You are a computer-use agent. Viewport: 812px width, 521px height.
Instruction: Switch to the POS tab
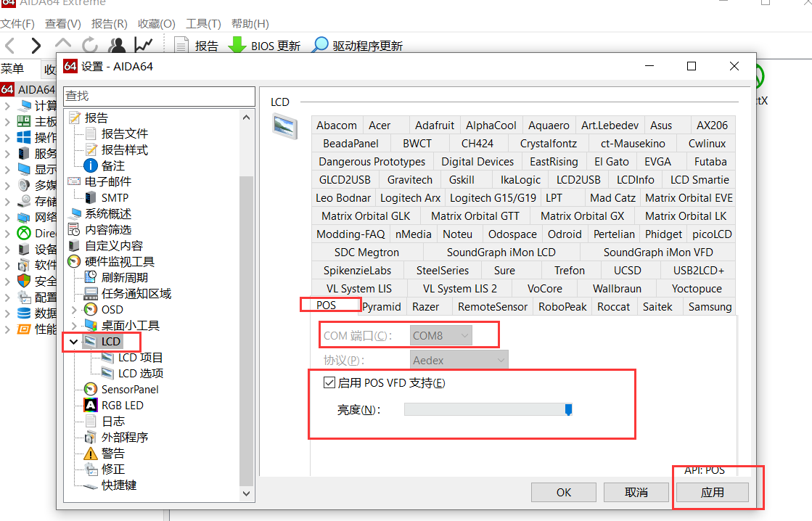click(327, 305)
